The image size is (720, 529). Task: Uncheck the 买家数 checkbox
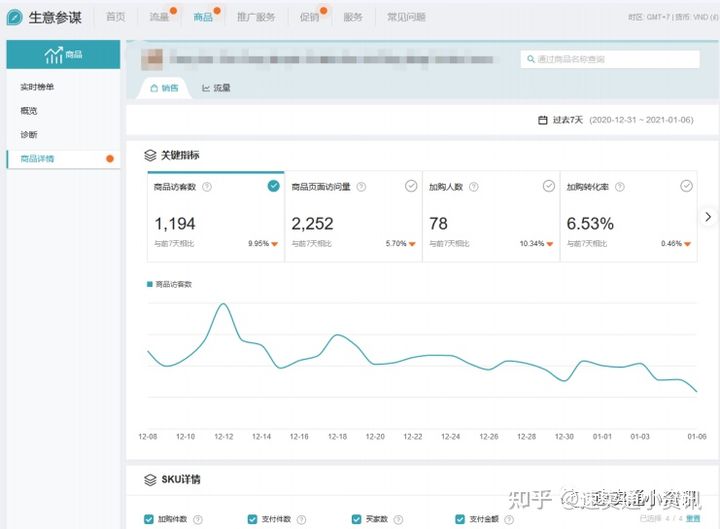pos(356,519)
